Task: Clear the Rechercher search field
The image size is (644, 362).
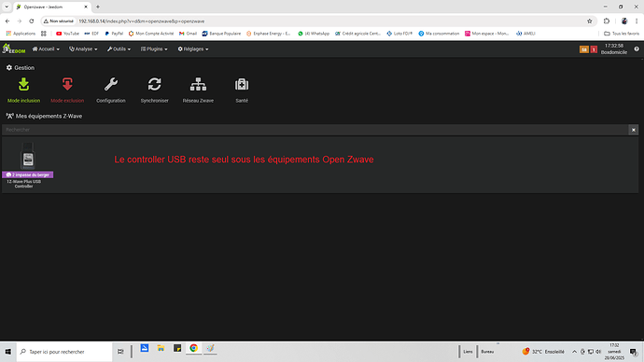Action: pos(634,130)
